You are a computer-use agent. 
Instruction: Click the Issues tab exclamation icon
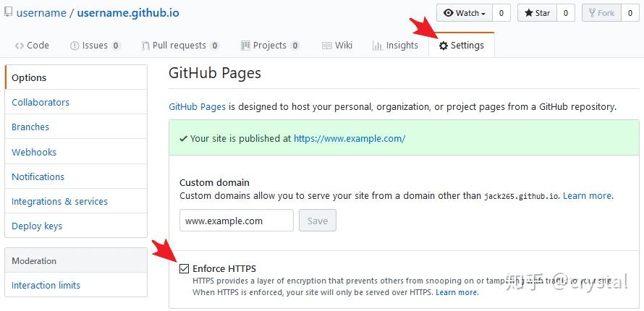(x=75, y=46)
